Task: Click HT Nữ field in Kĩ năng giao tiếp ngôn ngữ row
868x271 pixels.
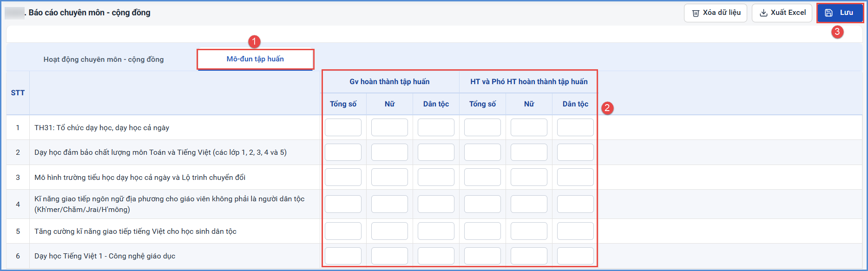Action: tap(529, 204)
